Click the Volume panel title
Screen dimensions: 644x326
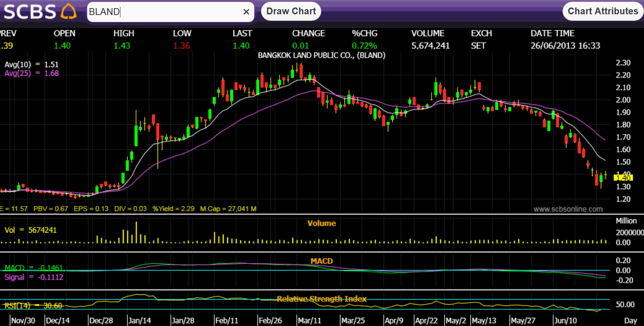click(x=321, y=223)
